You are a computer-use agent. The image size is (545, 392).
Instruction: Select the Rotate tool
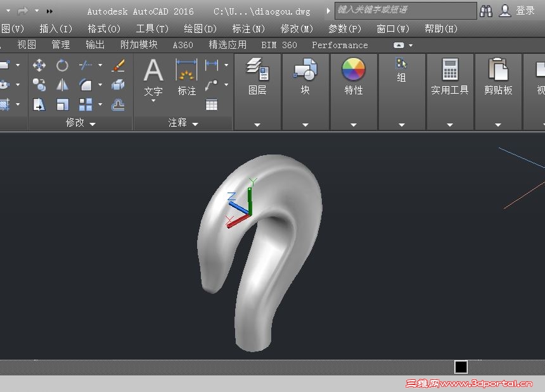62,65
